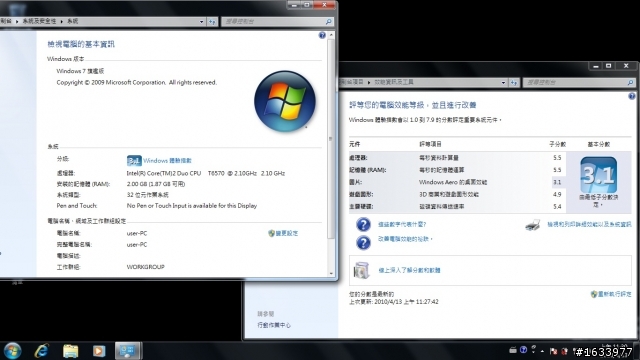Open 行動作業中心 link in sidebar
Viewport: 640px width, 360px height.
[274, 325]
